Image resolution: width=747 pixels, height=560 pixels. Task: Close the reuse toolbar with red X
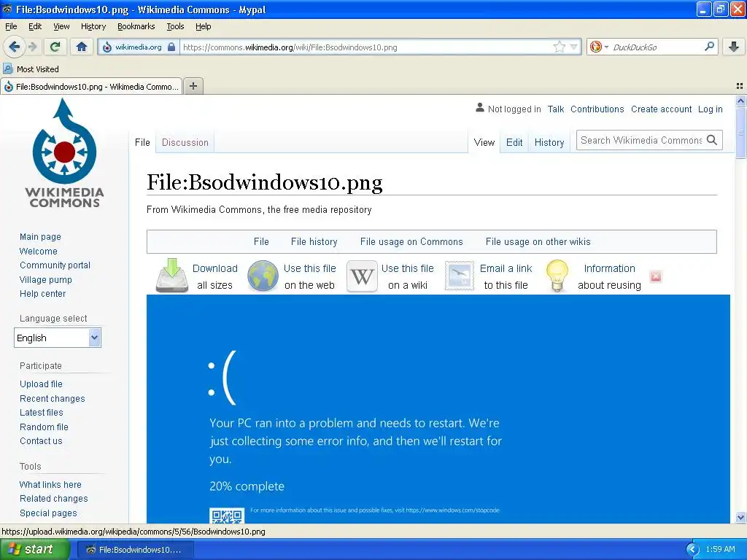click(x=656, y=276)
